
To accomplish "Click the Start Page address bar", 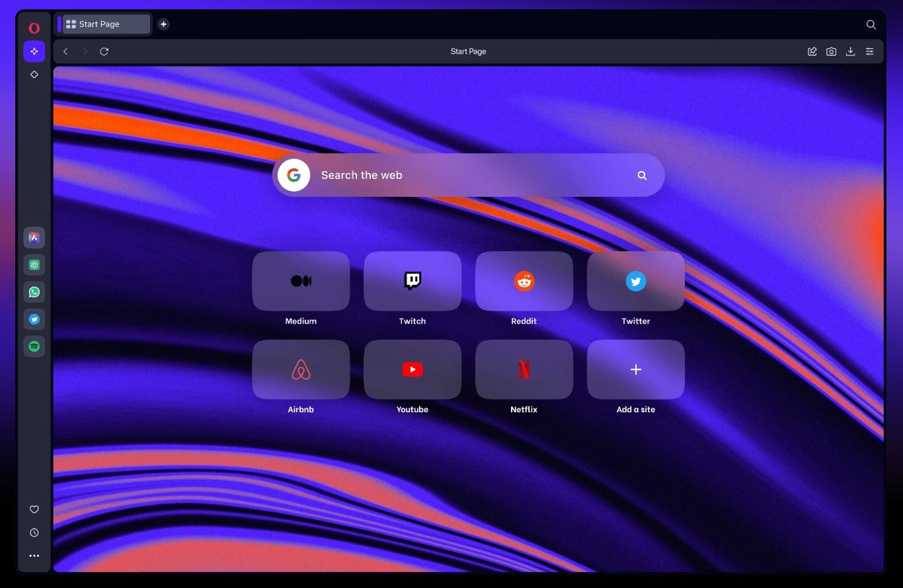I will pyautogui.click(x=468, y=52).
